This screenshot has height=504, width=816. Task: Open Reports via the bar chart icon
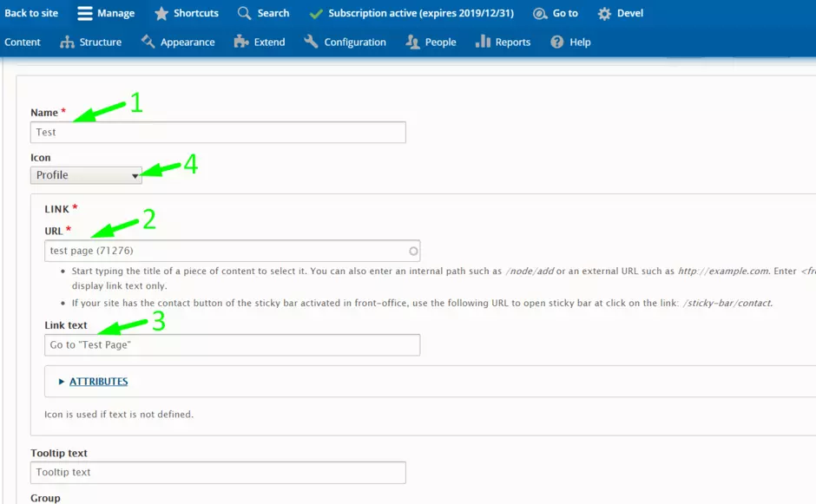click(483, 43)
